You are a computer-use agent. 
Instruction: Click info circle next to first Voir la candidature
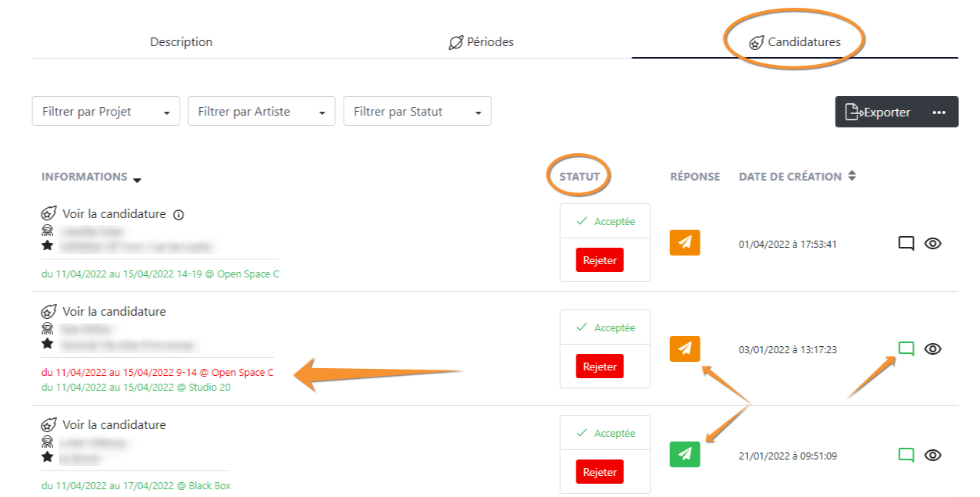click(x=178, y=214)
